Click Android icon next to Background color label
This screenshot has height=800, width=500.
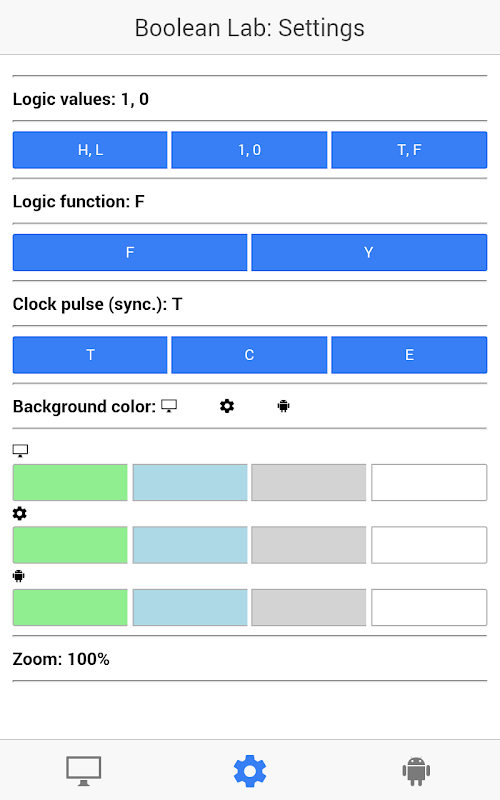point(284,406)
